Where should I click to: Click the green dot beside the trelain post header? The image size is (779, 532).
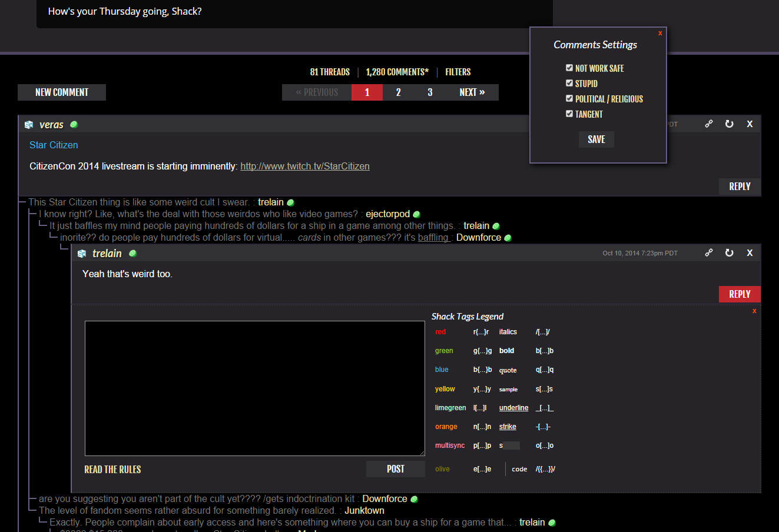(132, 253)
